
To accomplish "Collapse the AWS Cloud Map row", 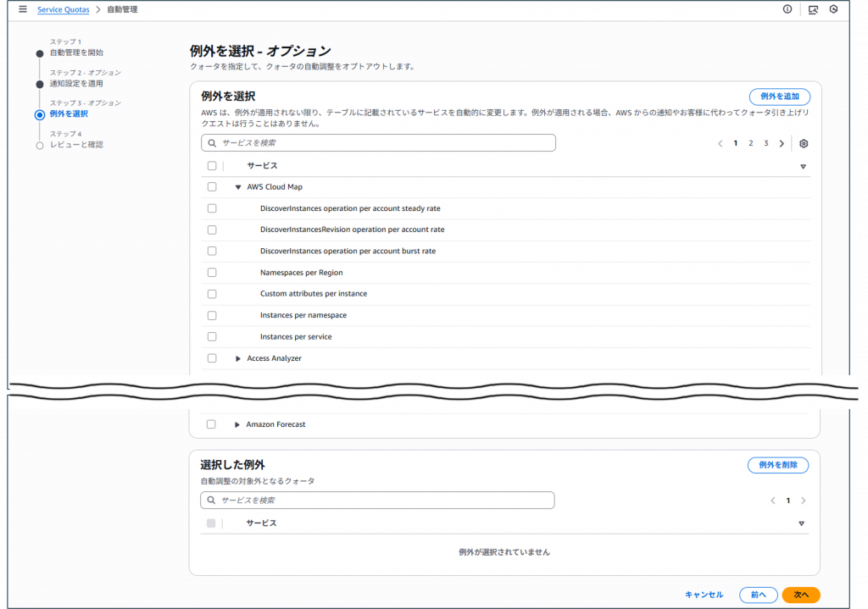I will [238, 187].
